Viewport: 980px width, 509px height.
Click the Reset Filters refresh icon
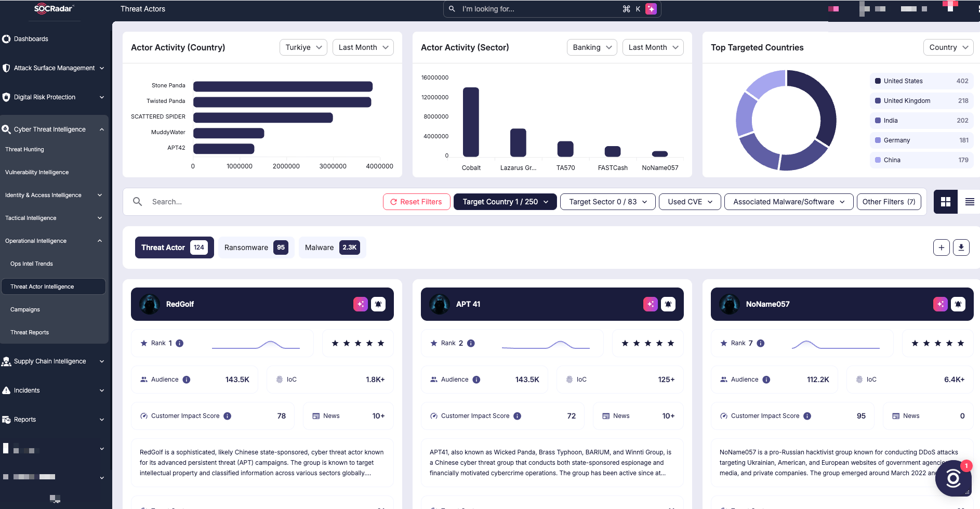394,202
